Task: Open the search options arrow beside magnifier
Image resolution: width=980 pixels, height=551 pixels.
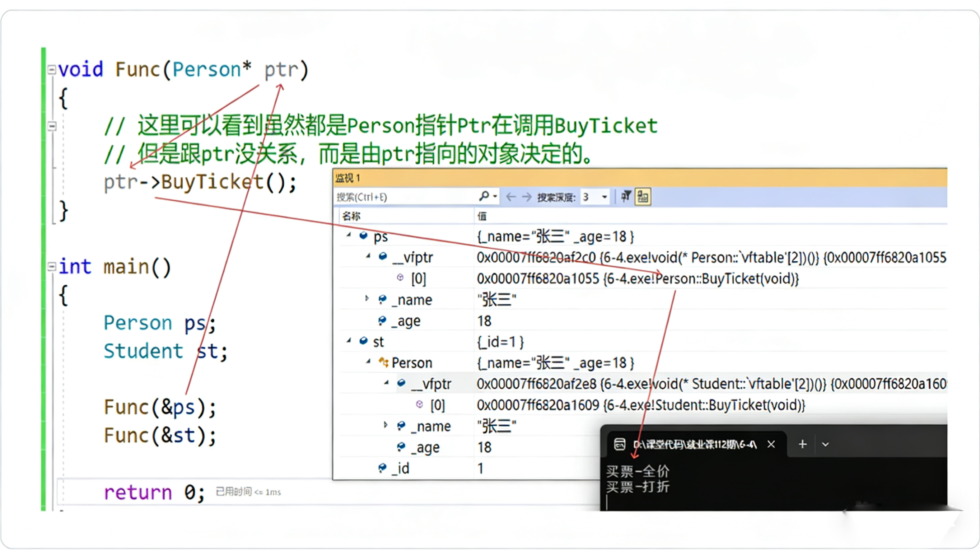Action: pos(495,197)
